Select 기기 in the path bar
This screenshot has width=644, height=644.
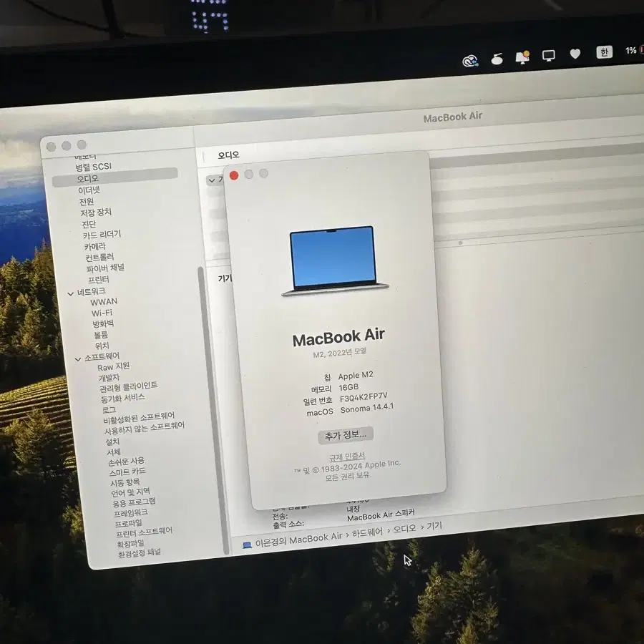coord(434,526)
